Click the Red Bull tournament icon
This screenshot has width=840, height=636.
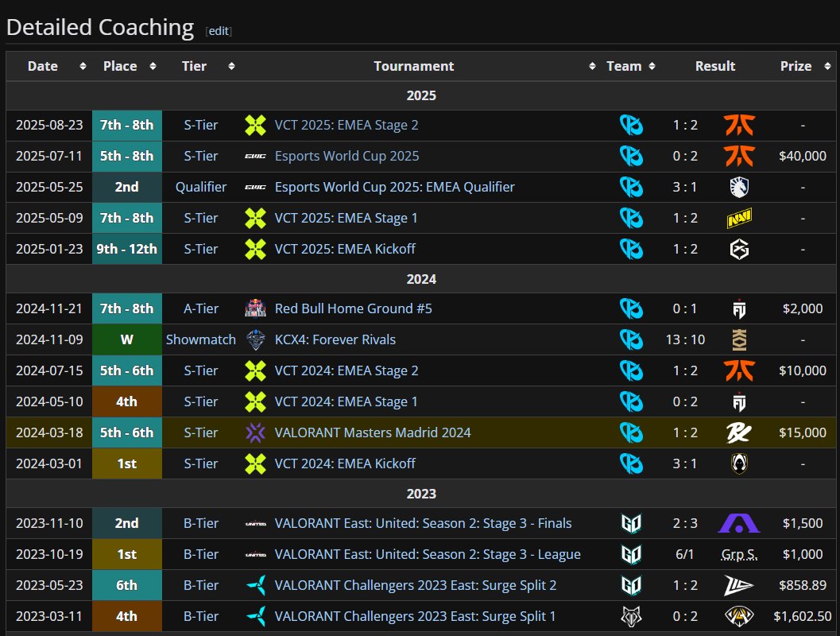point(256,308)
